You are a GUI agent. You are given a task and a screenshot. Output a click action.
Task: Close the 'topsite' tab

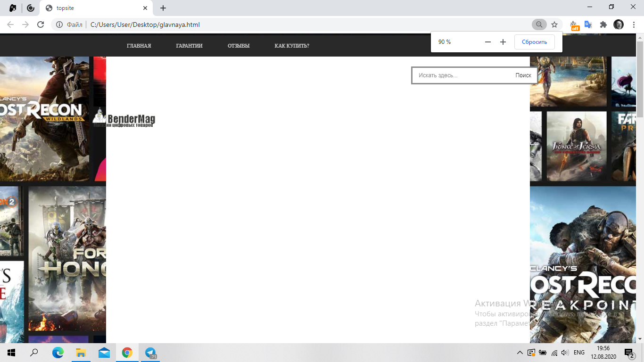(145, 8)
